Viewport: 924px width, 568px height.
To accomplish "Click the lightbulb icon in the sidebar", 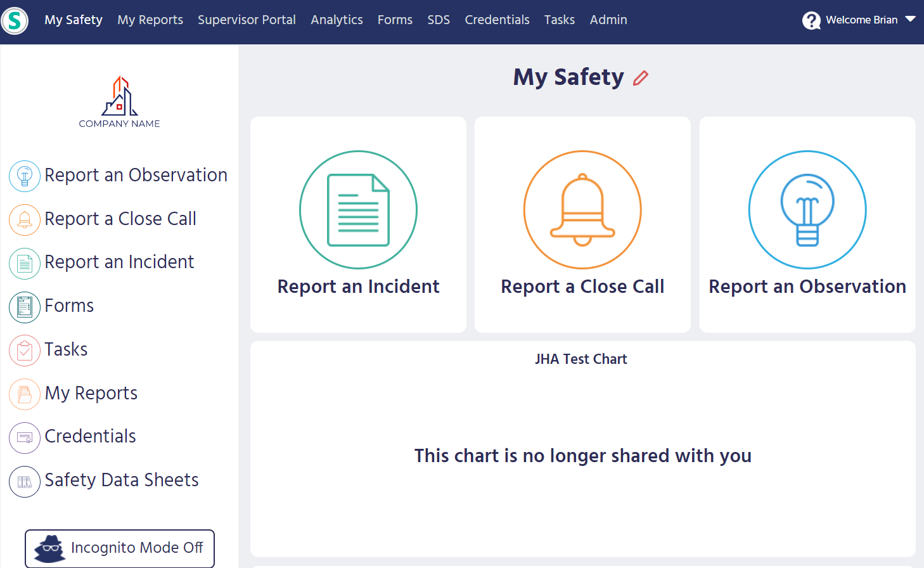I will pyautogui.click(x=25, y=176).
